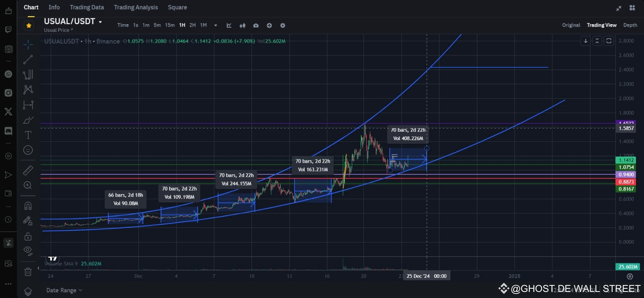Collapse the chart pane with chevrons button
This screenshot has height=298, width=644.
tap(597, 41)
